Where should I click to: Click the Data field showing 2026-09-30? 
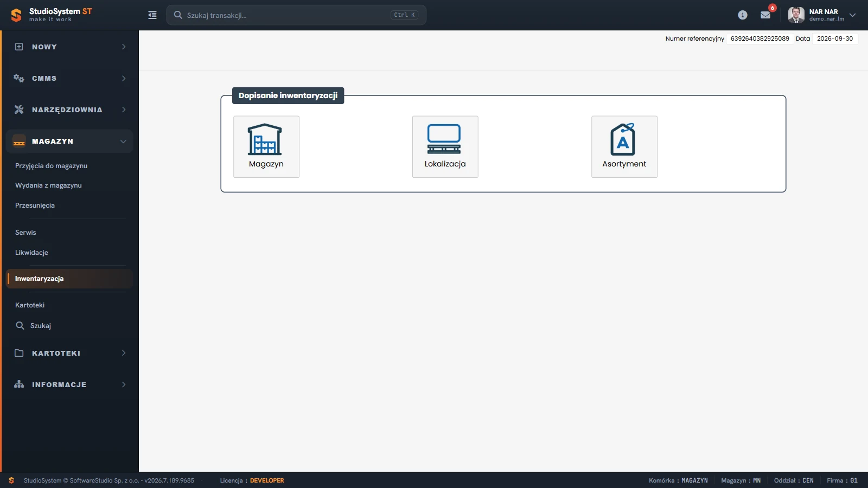click(x=835, y=38)
